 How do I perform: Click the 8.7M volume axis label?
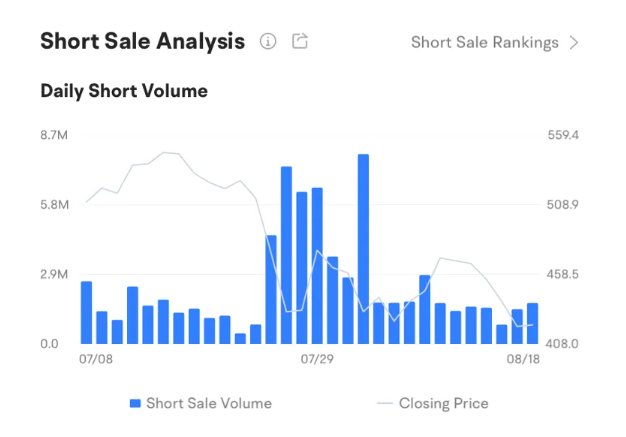[54, 135]
